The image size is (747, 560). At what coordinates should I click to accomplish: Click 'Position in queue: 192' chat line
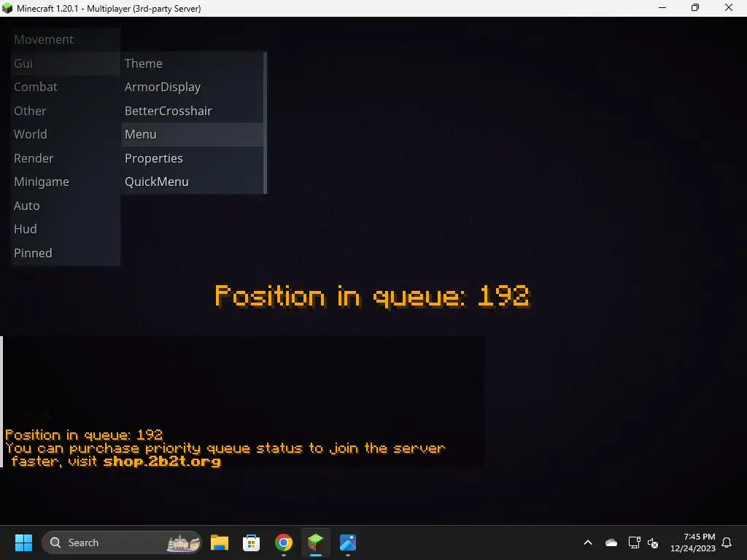[x=84, y=435]
